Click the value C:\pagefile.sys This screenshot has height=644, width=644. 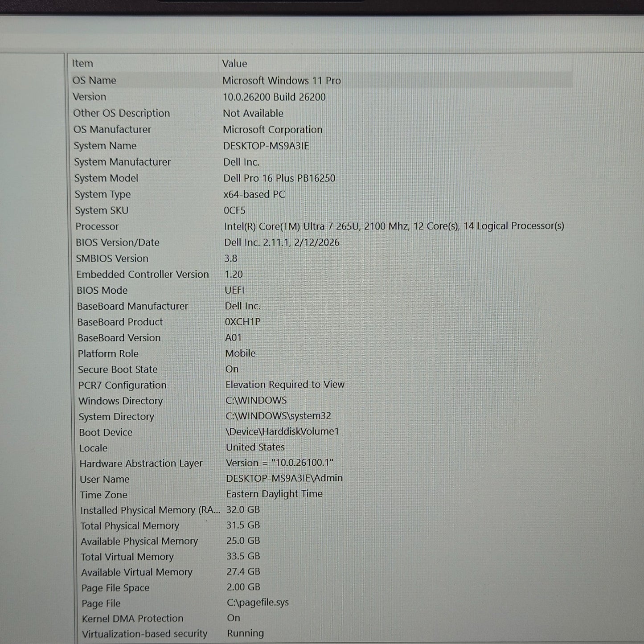[258, 603]
